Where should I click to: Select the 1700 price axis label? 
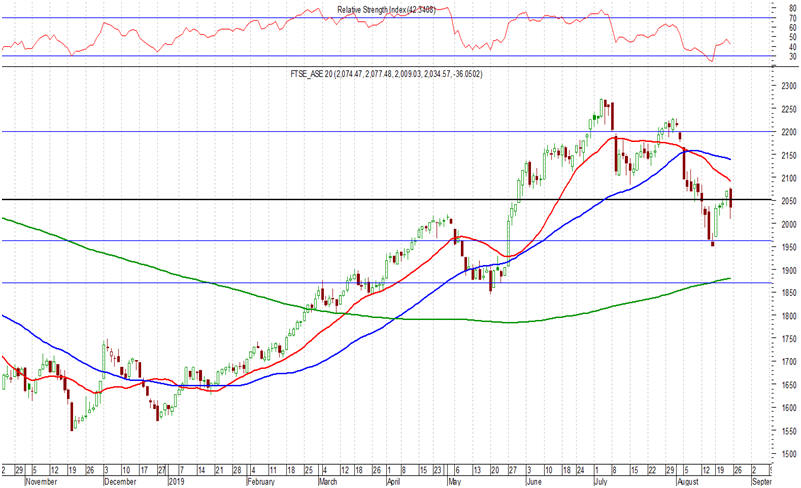tap(789, 362)
